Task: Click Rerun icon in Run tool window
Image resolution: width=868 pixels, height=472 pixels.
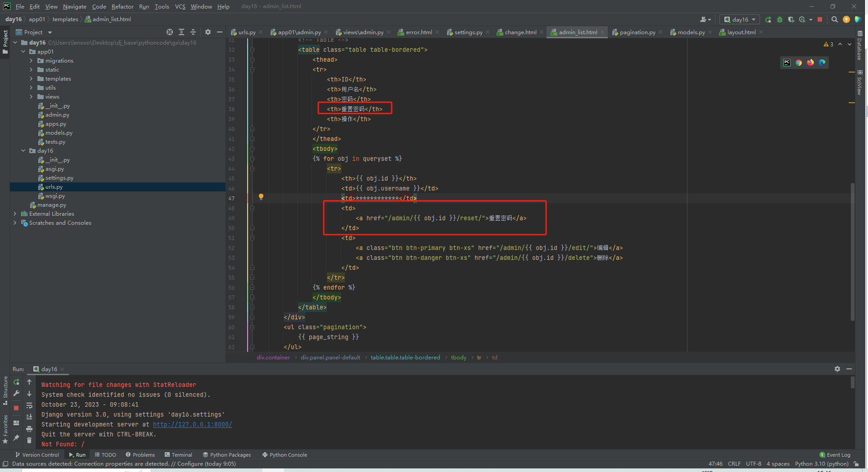Action: pos(17,382)
